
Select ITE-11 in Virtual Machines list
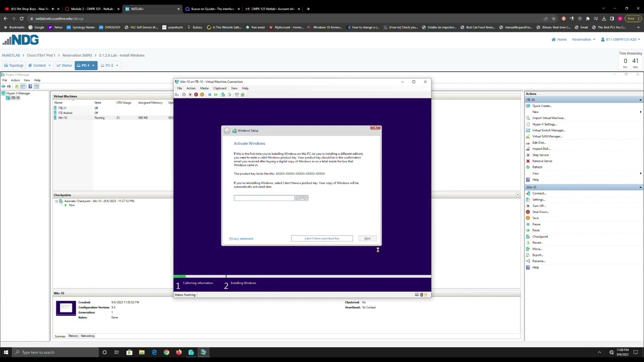point(62,108)
